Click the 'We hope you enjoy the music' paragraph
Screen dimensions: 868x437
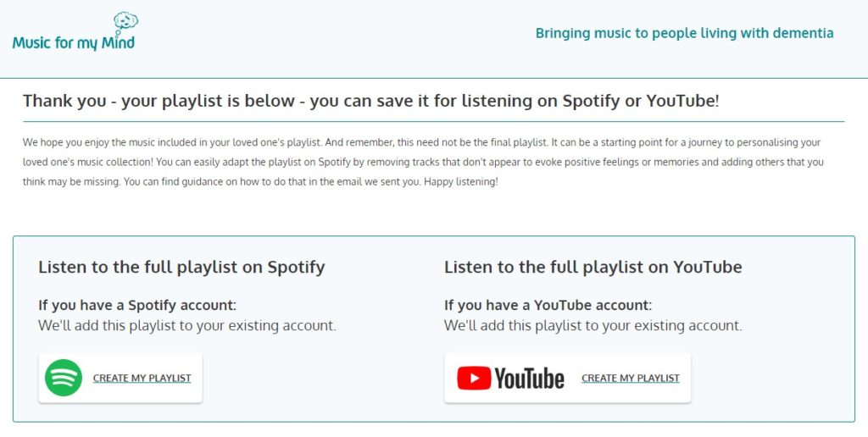click(423, 162)
